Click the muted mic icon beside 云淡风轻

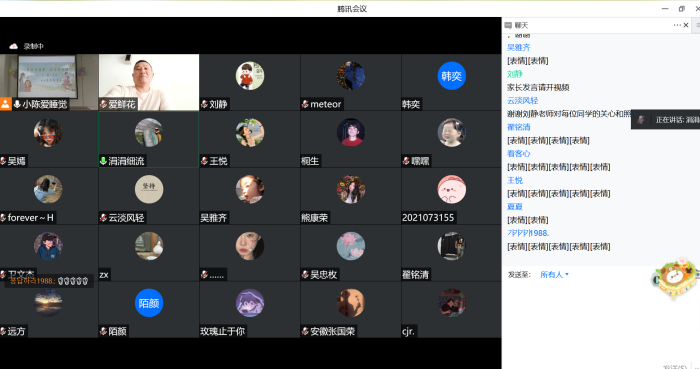click(x=104, y=218)
